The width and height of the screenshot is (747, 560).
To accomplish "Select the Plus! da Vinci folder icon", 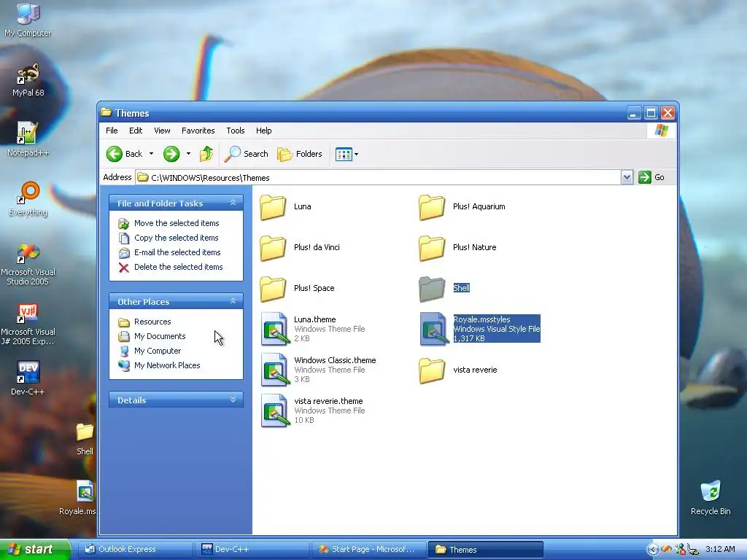I will click(x=273, y=248).
